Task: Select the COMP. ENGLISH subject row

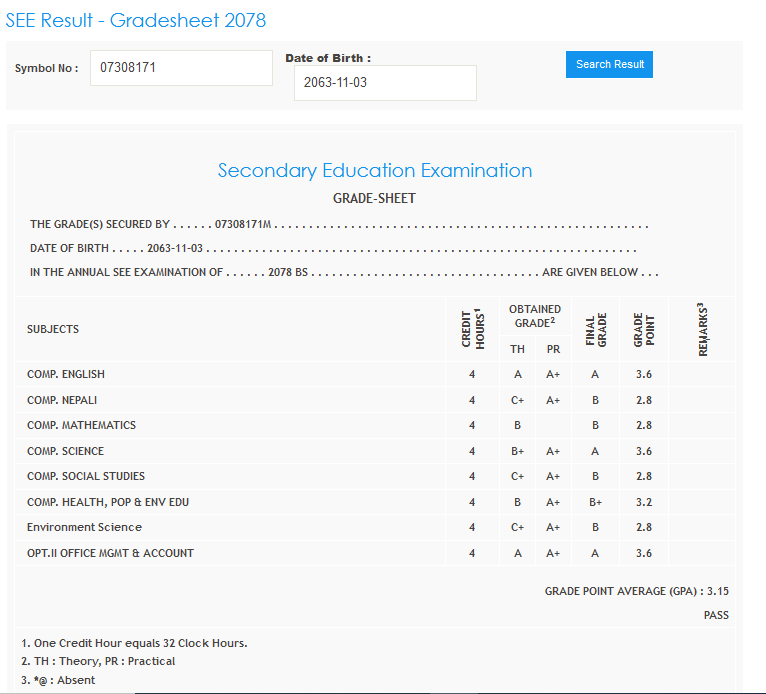Action: (x=66, y=374)
